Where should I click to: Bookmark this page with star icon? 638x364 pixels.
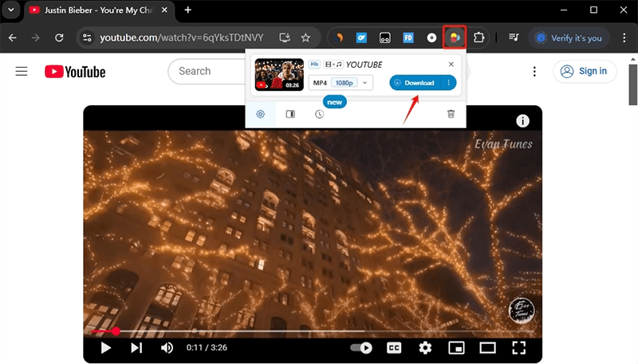click(x=305, y=37)
